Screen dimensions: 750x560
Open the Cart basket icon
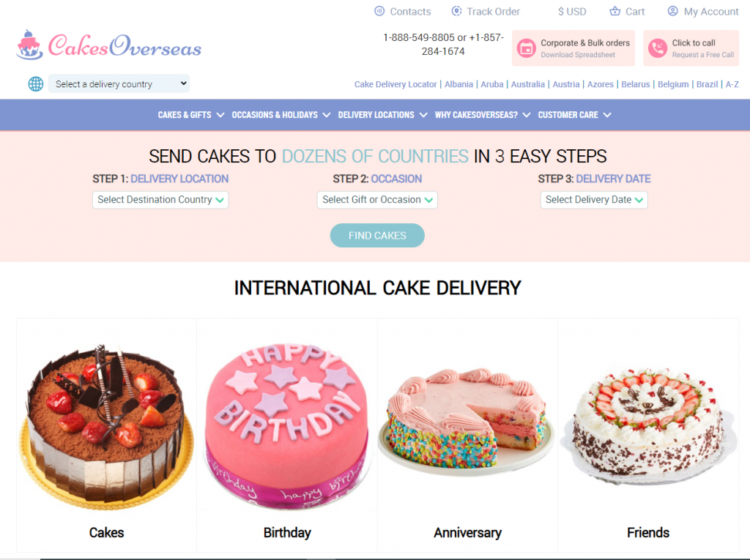tap(615, 11)
